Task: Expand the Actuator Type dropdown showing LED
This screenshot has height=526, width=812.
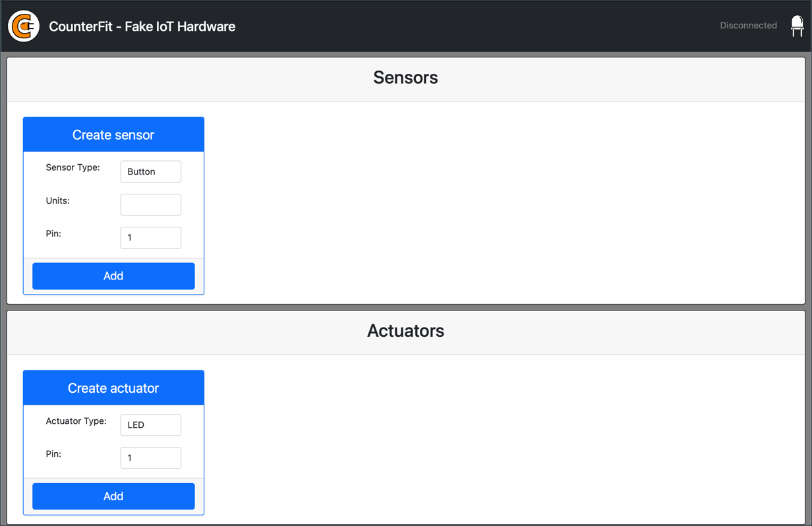Action: click(x=150, y=425)
